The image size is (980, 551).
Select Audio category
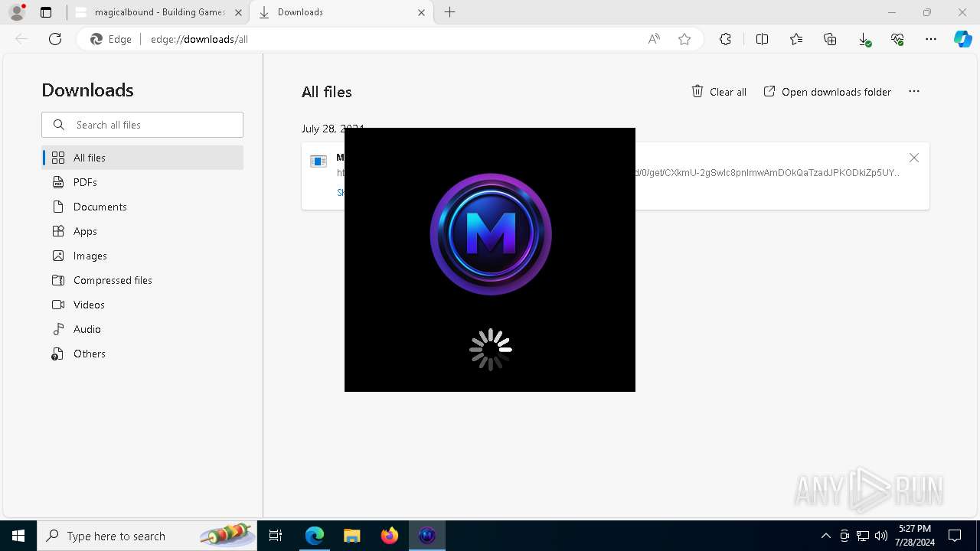coord(143,329)
